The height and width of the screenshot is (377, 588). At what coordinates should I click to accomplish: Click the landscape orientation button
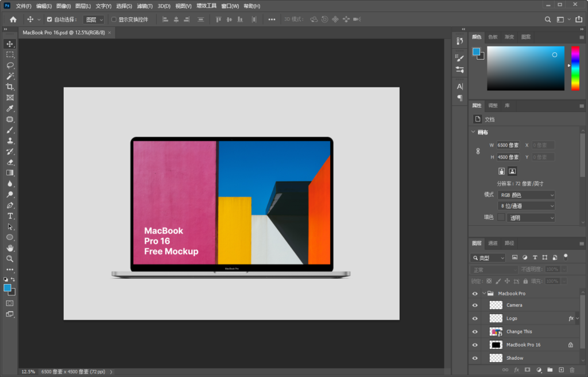pos(512,171)
